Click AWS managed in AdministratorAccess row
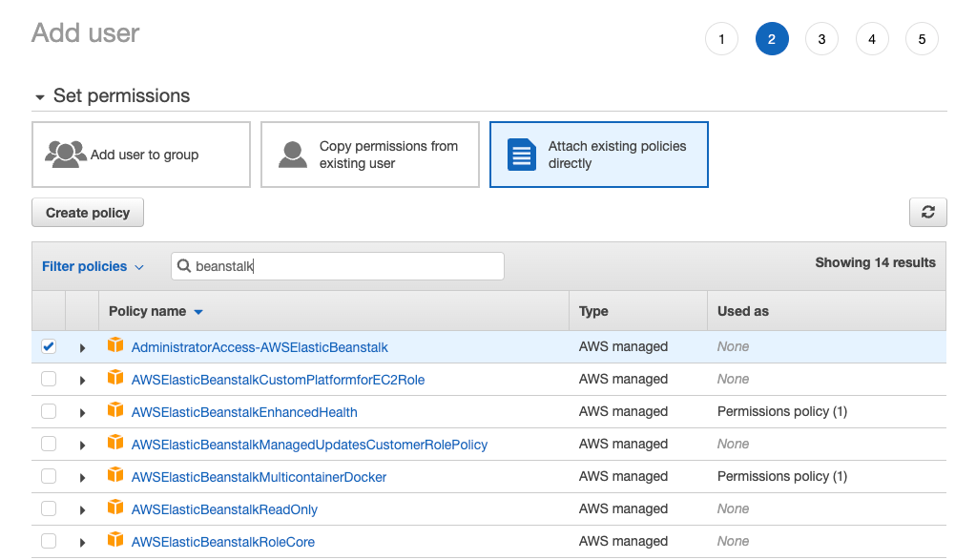 pos(623,346)
